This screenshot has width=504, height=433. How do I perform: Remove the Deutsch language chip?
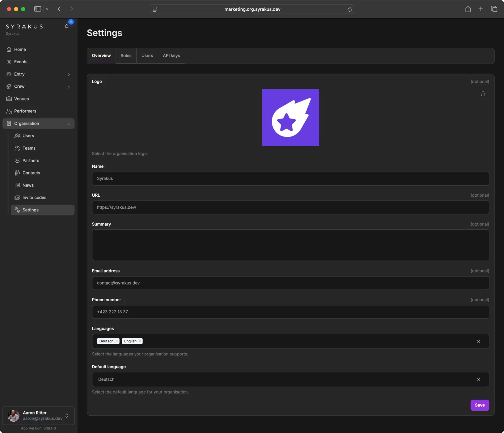[x=116, y=341]
